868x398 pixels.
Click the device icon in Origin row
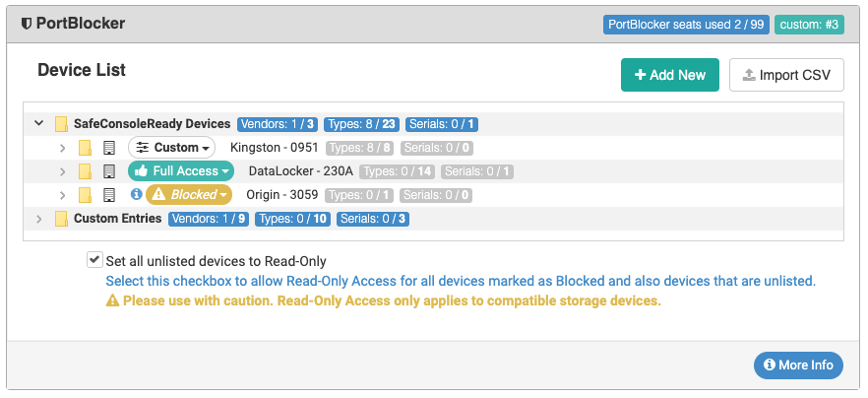(x=109, y=195)
